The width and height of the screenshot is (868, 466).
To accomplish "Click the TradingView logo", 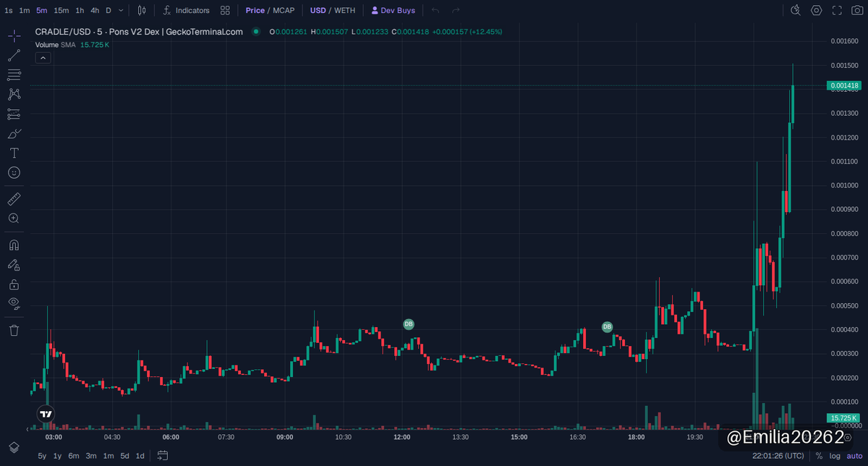I will click(x=46, y=415).
